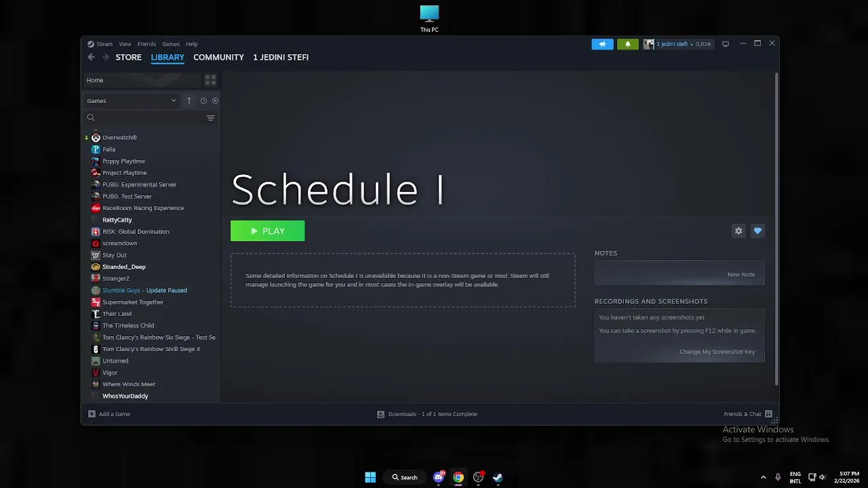
Task: Click the Friends & Chat grid icon
Action: pyautogui.click(x=768, y=414)
